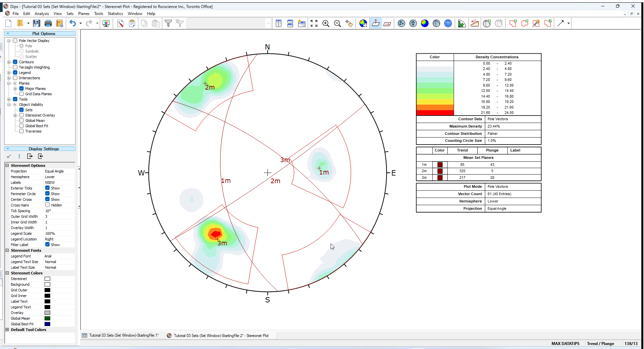Click the Undo button
Image resolution: width=644 pixels, height=349 pixels.
coord(73,23)
